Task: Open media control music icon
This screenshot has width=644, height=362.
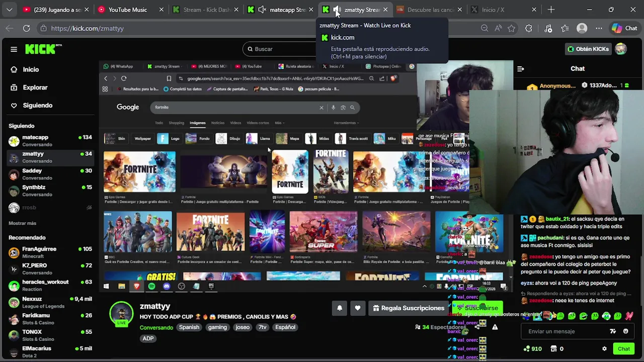Action: coord(548,29)
